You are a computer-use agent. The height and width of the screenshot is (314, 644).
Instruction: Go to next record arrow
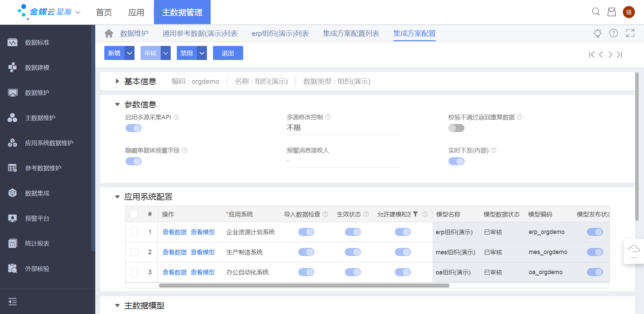tap(610, 55)
